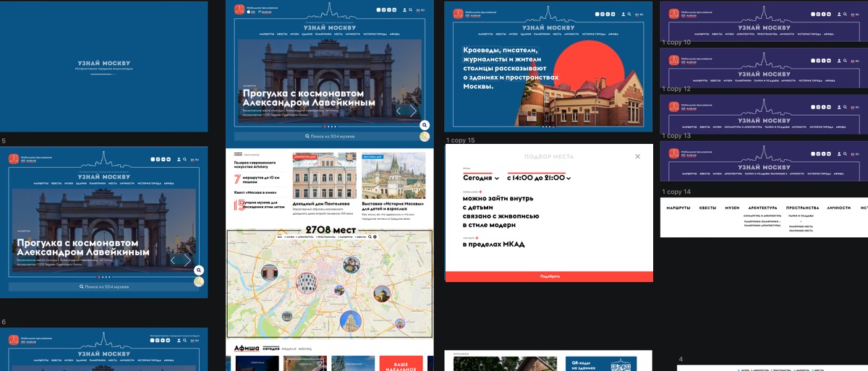Close the 'Подбор места' dialog with the X
The width and height of the screenshot is (868, 371).
point(637,156)
